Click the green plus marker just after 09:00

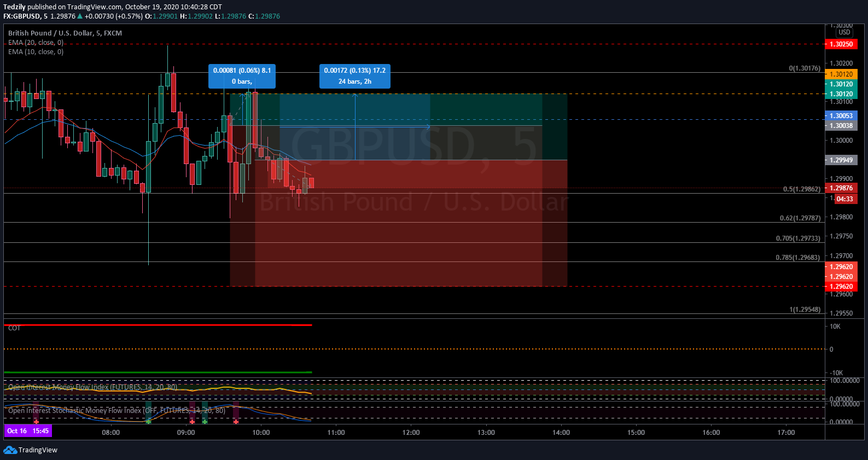(205, 422)
